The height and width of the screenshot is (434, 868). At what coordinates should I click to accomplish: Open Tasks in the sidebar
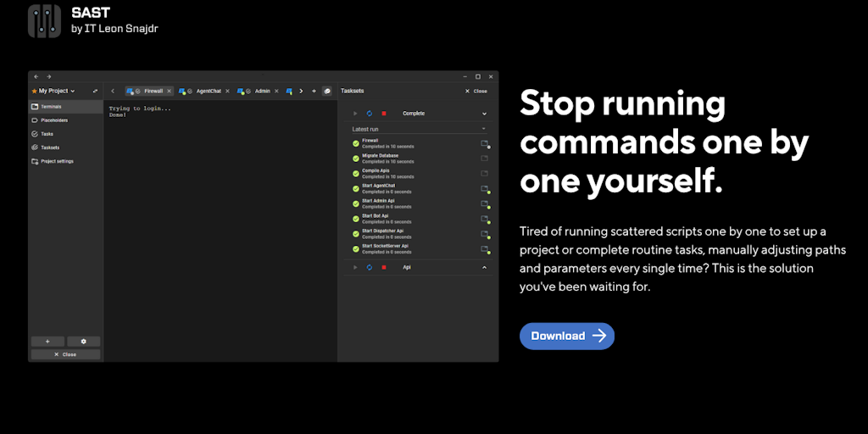[65, 134]
